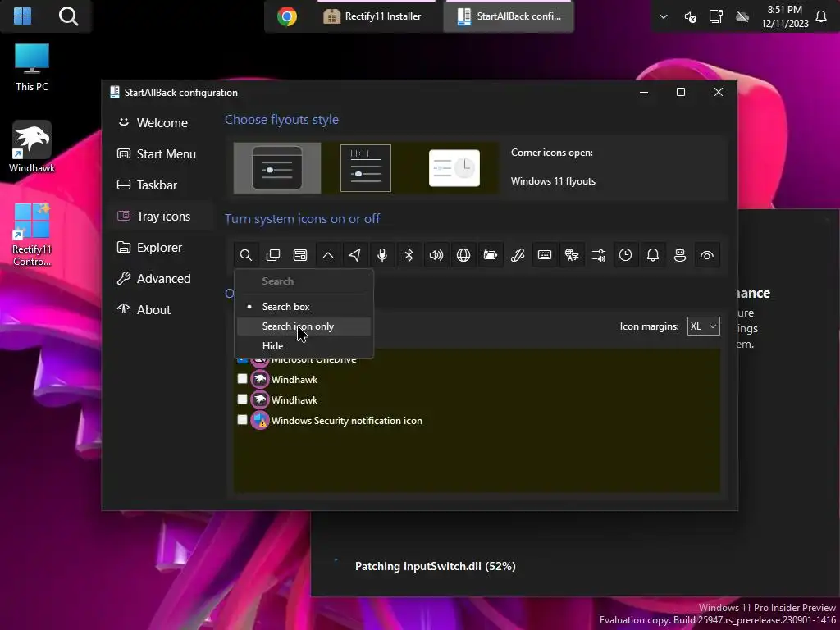
Task: Toggle the Touch keyboard system icon
Action: click(545, 255)
